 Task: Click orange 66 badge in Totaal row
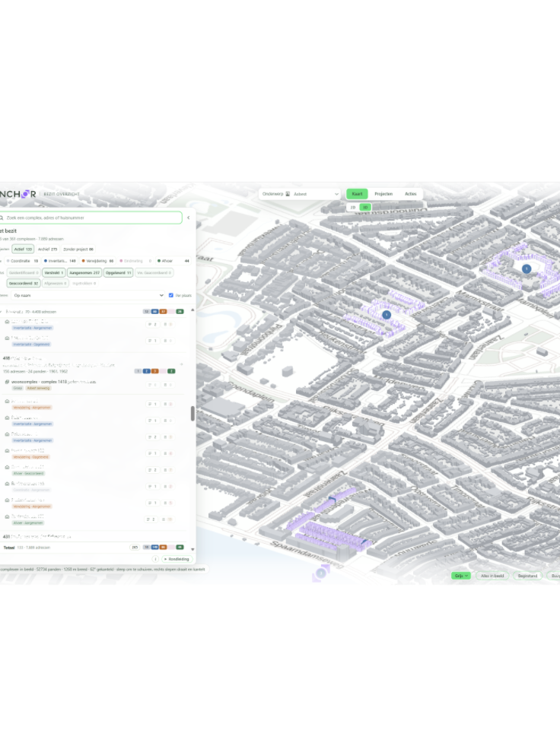(163, 547)
